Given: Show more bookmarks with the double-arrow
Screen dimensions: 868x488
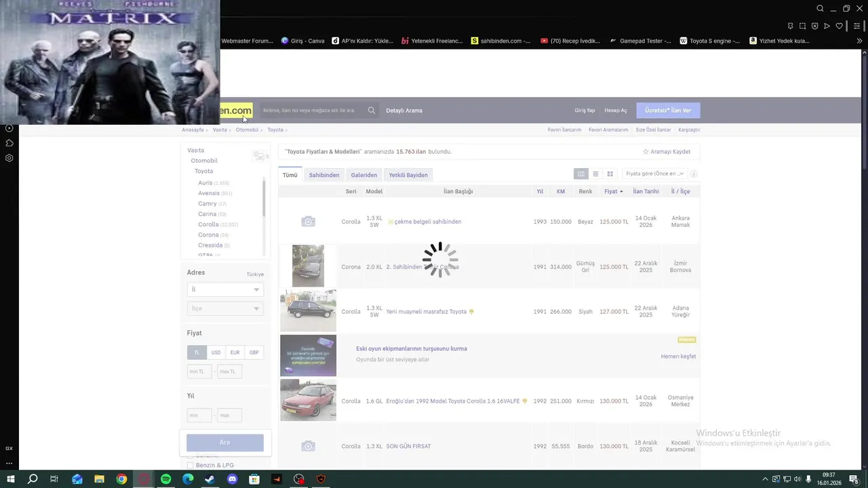Looking at the screenshot, I should click(x=859, y=41).
